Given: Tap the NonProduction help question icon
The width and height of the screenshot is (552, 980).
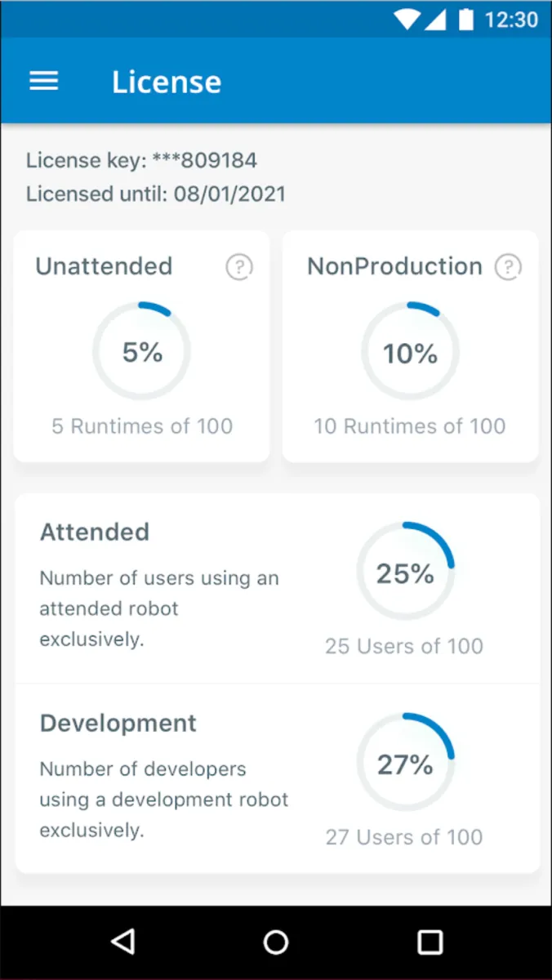Looking at the screenshot, I should point(508,267).
